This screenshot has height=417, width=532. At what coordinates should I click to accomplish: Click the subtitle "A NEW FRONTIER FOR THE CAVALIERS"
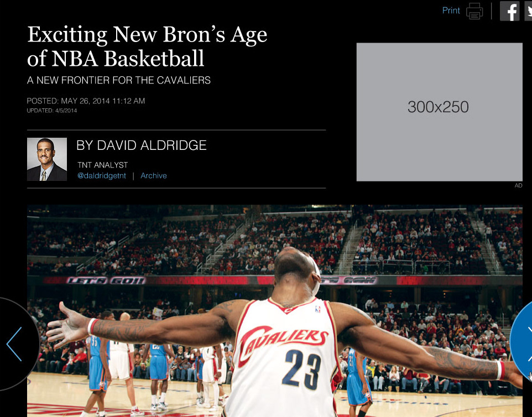tap(119, 80)
